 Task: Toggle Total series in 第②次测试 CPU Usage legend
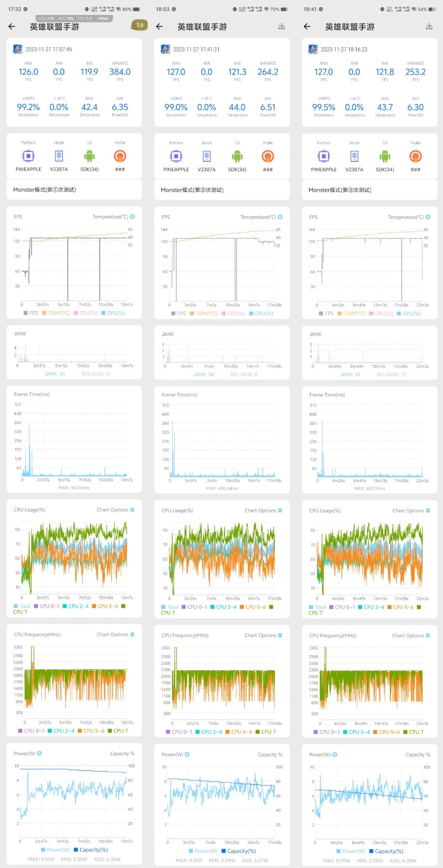[170, 607]
